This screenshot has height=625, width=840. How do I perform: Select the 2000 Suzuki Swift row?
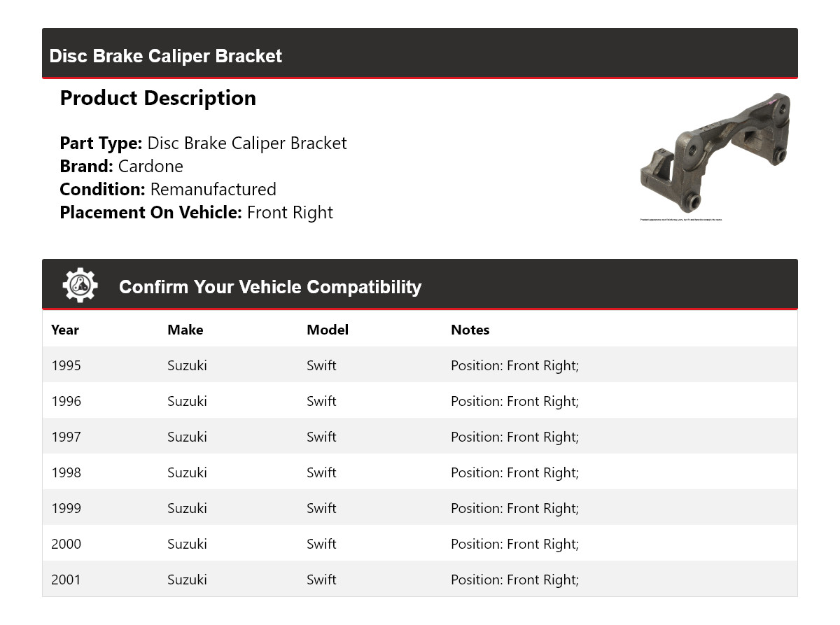pyautogui.click(x=419, y=544)
